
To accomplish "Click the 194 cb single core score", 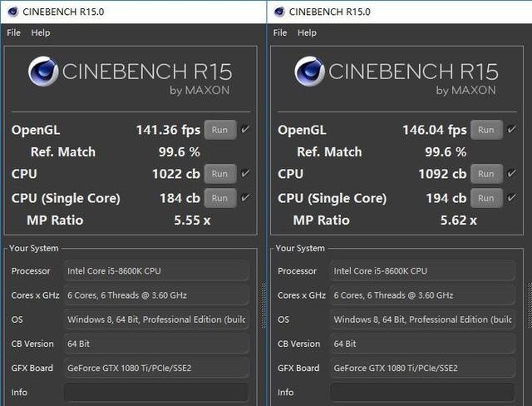I will (446, 198).
